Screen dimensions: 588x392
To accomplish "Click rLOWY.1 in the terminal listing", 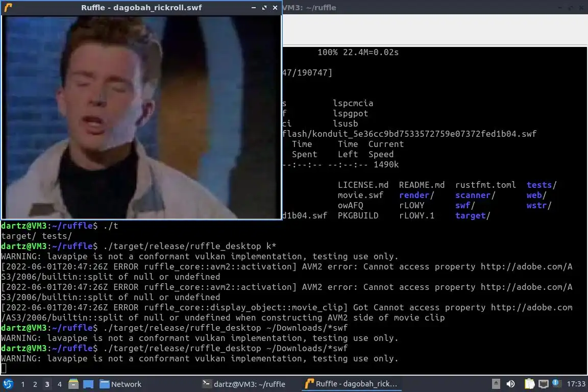I will [416, 216].
